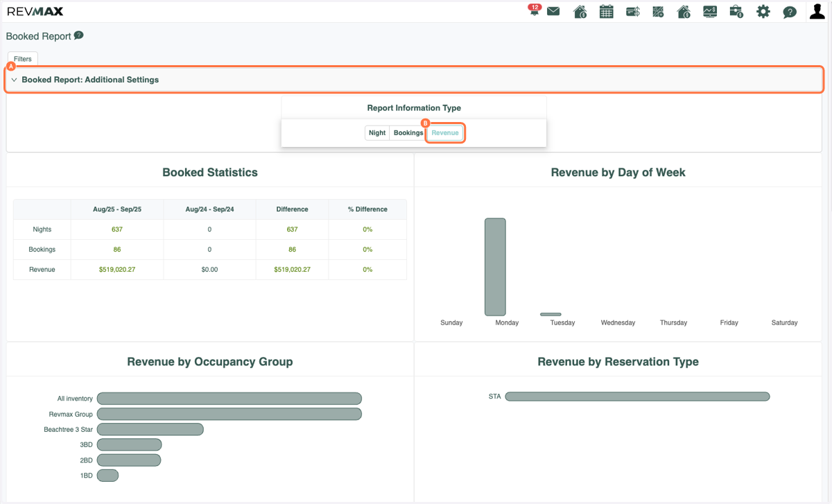832x504 pixels.
Task: Click the Revenue by Day of Week heading
Action: pos(618,173)
